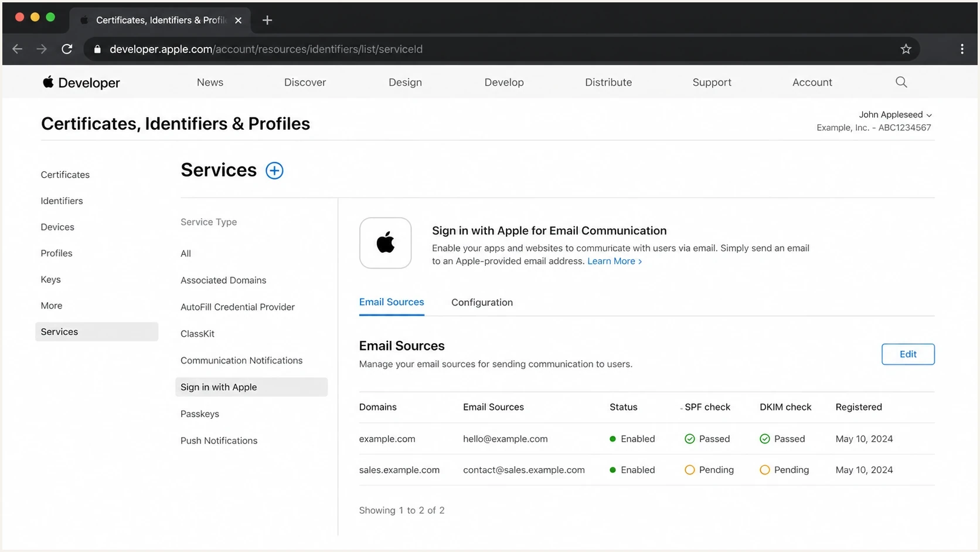Screen dimensions: 980x552
Task: Click the example.com Enabled status dot
Action: tap(612, 439)
